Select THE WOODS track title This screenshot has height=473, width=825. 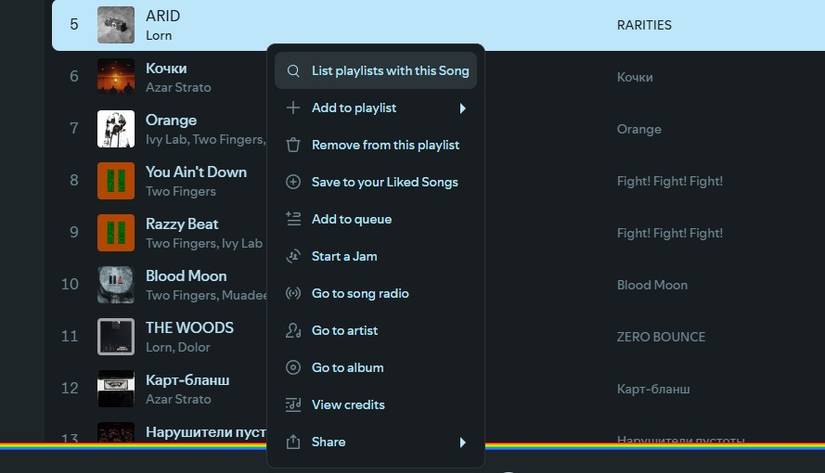(x=189, y=328)
